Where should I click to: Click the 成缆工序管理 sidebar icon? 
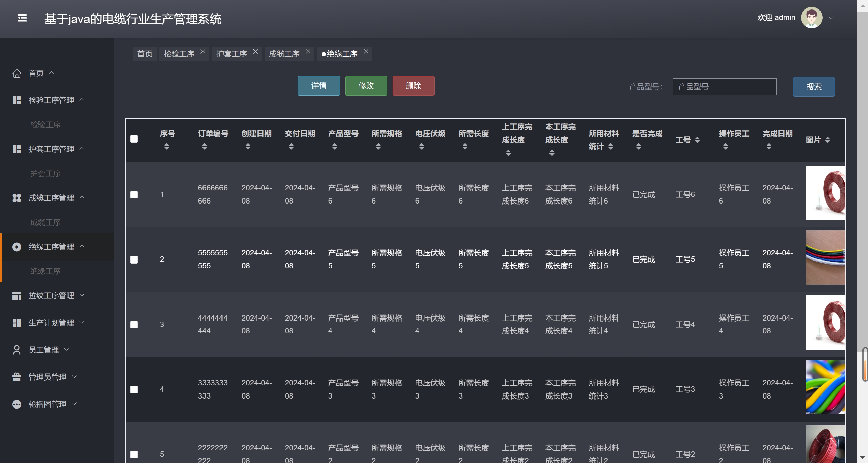tap(17, 198)
